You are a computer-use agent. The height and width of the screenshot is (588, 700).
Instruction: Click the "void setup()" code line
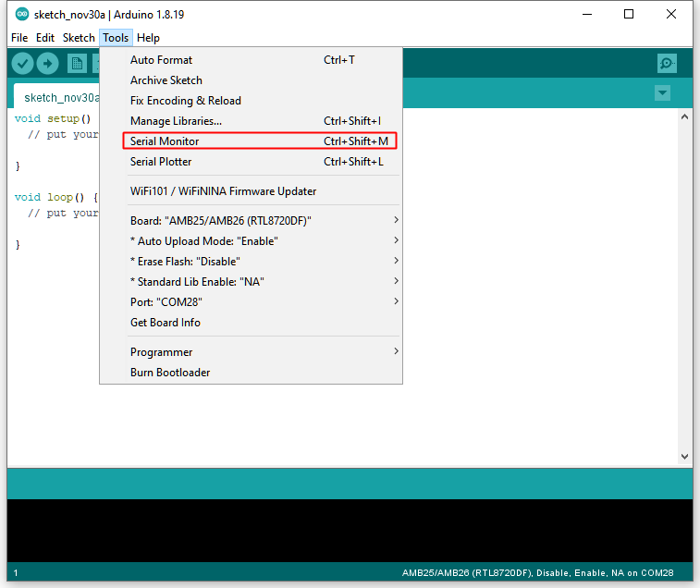click(x=52, y=118)
